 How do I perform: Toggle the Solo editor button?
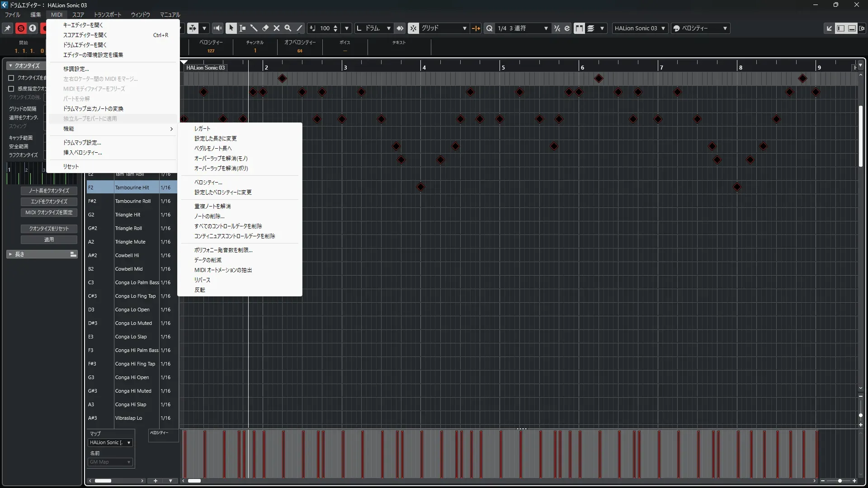click(x=21, y=28)
